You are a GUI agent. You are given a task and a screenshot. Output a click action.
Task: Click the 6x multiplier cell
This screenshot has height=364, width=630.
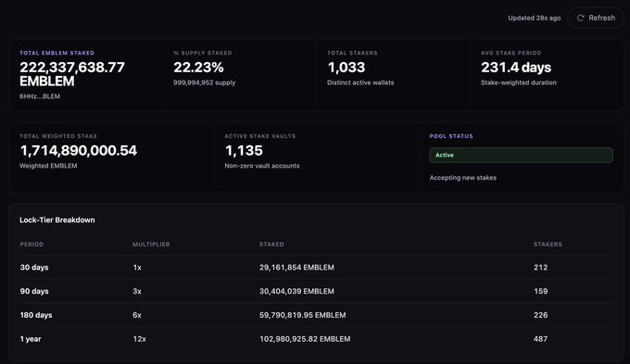click(137, 315)
